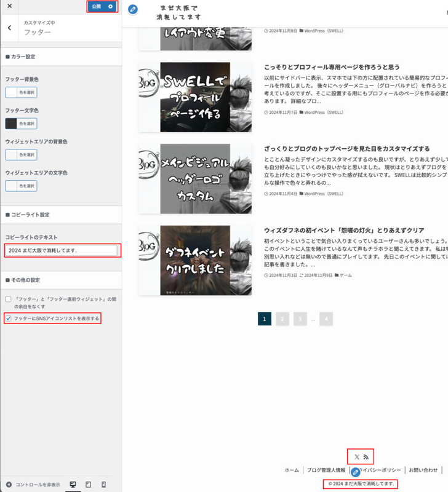Viewport: 448px width, 492px height.
Task: Toggle フッターにSNSアイコンリストを表示する checkbox
Action: coord(8,318)
